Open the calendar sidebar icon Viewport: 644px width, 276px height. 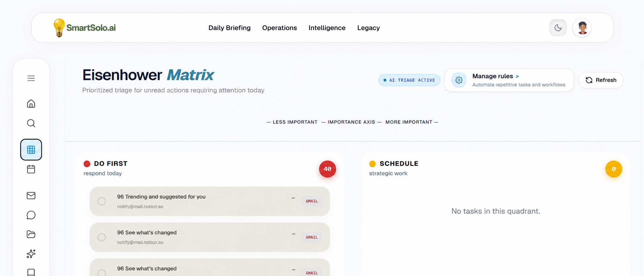click(x=31, y=169)
